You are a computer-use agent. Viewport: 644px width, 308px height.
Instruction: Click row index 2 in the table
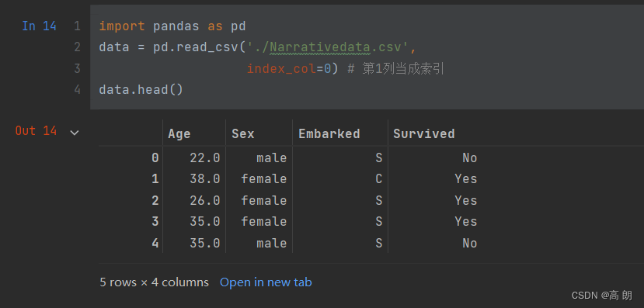(x=155, y=200)
